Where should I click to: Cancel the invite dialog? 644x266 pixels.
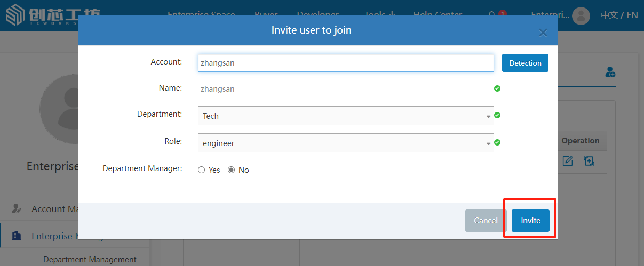pyautogui.click(x=486, y=221)
